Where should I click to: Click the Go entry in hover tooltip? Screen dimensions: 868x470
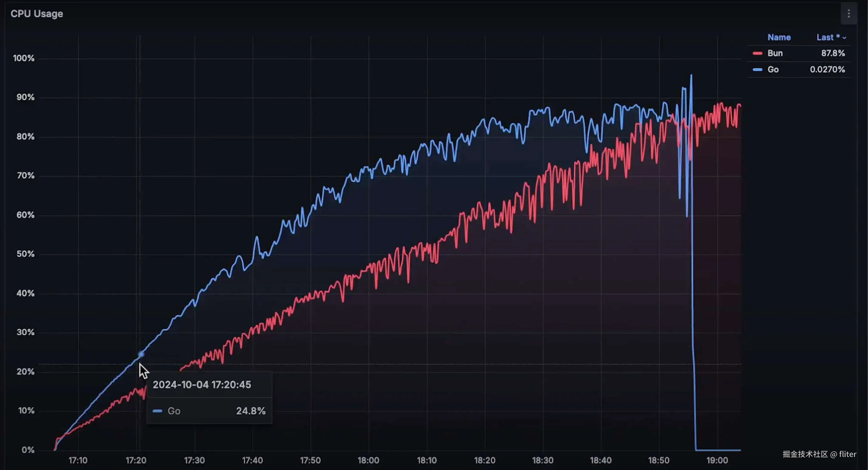209,411
